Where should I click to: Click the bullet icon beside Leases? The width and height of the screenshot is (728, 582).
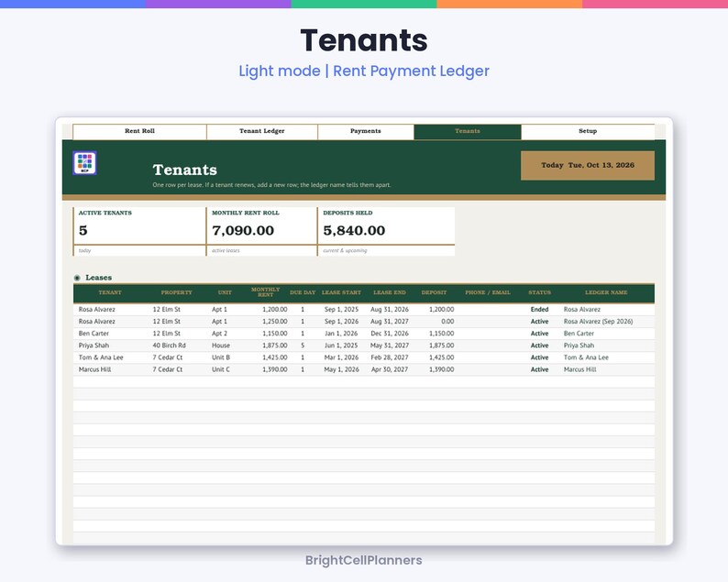pos(77,278)
